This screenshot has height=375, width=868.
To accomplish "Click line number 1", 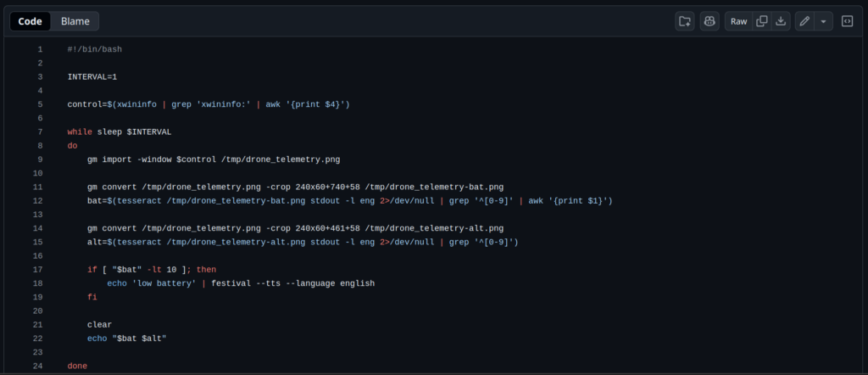I will [40, 49].
